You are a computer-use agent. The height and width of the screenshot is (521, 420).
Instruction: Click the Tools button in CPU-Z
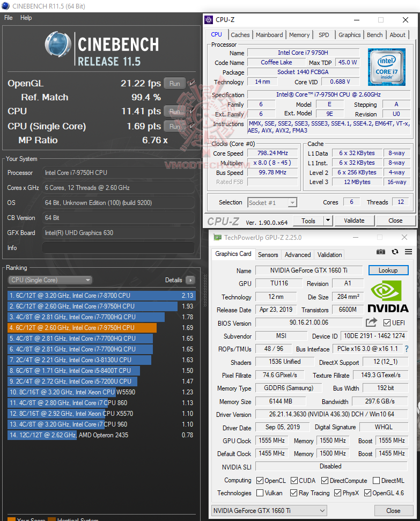pos(308,221)
